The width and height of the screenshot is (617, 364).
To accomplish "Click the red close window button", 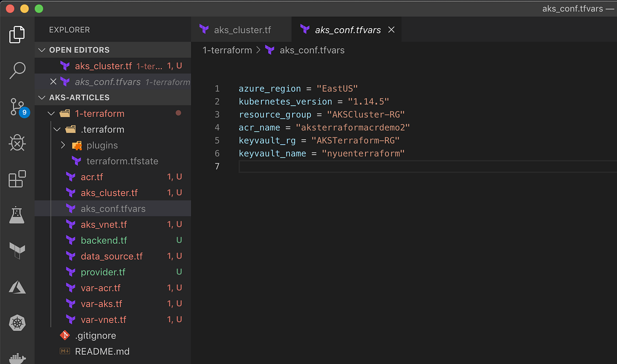I will click(10, 8).
